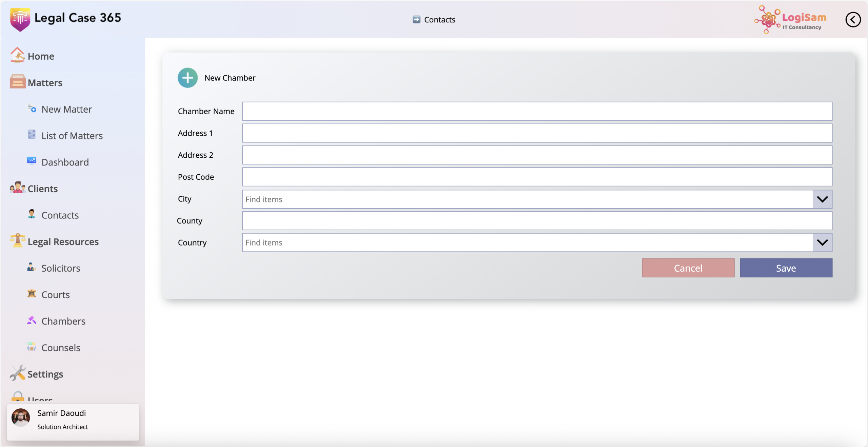
Task: Open List of Matters icon
Action: [x=32, y=135]
